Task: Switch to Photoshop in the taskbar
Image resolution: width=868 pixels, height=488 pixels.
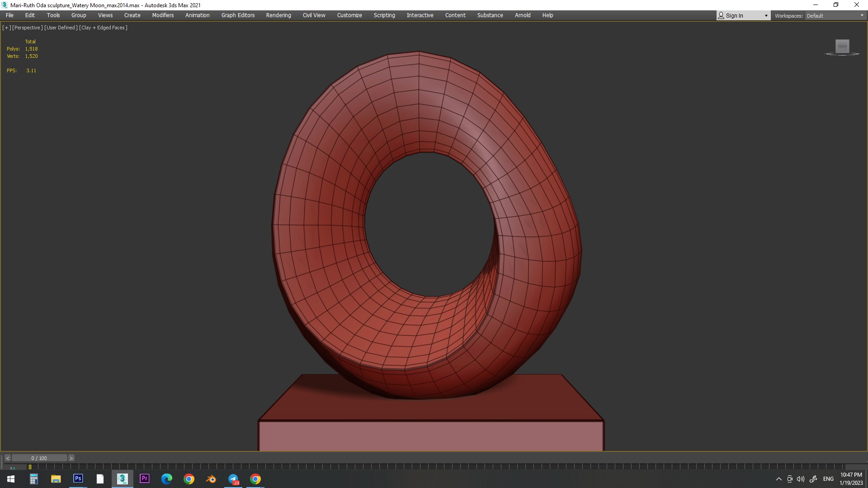Action: pyautogui.click(x=78, y=479)
